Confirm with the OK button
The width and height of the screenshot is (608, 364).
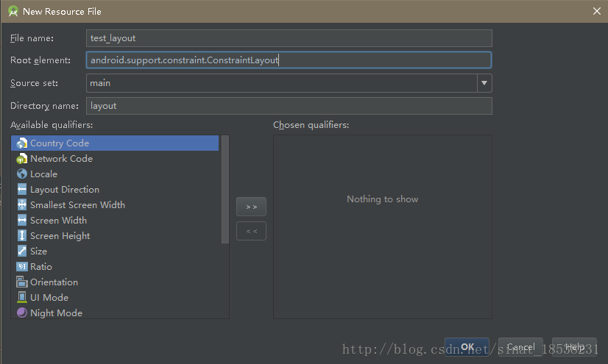(x=467, y=347)
